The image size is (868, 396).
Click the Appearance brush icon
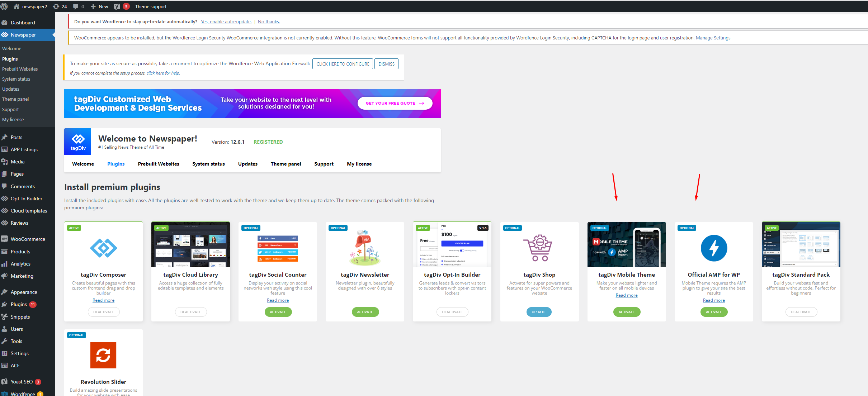4,292
